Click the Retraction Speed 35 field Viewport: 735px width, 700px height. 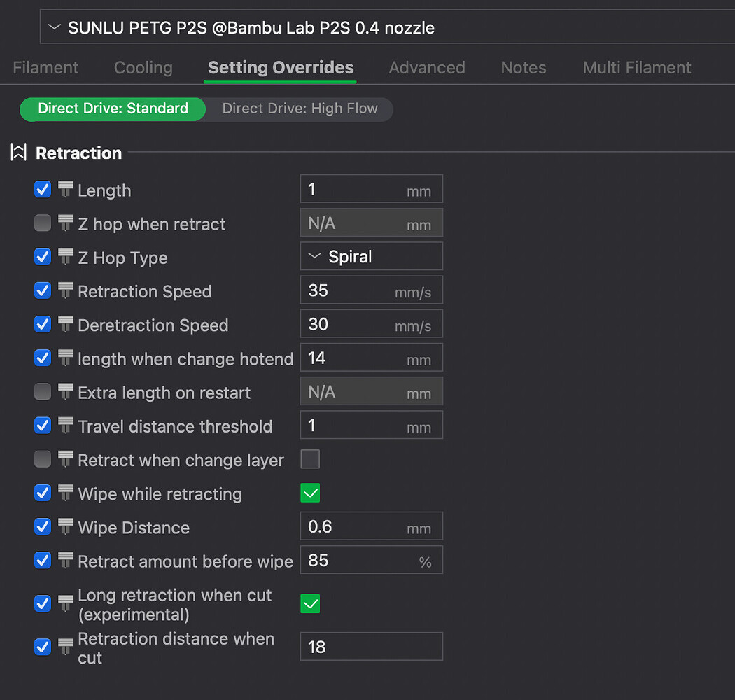click(372, 290)
